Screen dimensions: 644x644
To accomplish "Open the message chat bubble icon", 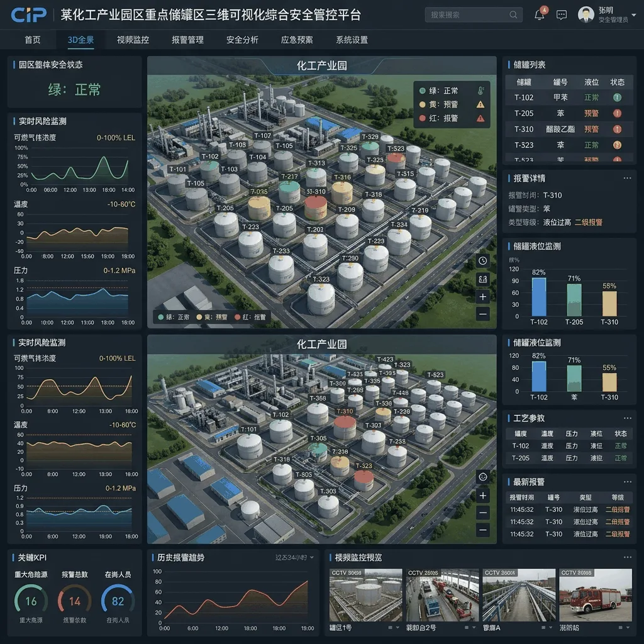I will 561,15.
